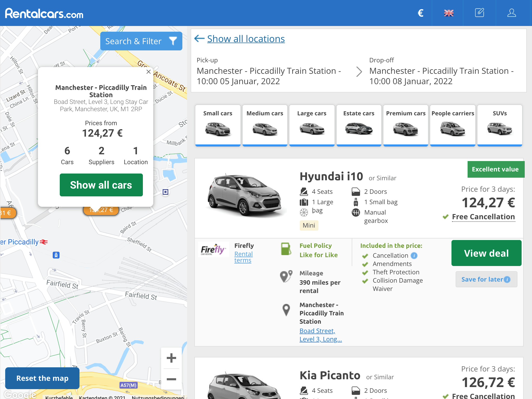Click the pick-up location pin icon

[x=286, y=310]
